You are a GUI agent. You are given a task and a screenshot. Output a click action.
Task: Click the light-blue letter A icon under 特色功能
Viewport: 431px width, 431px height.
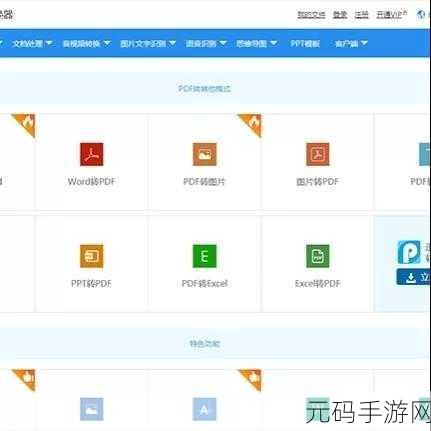click(x=205, y=409)
